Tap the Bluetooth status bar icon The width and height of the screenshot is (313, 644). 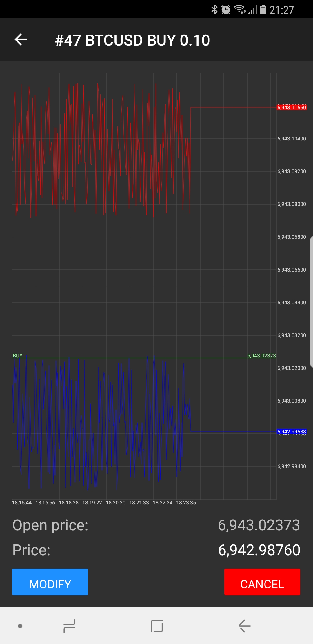pos(214,10)
